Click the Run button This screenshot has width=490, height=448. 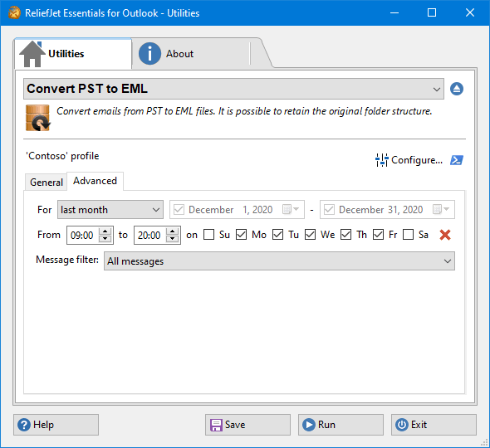point(341,425)
